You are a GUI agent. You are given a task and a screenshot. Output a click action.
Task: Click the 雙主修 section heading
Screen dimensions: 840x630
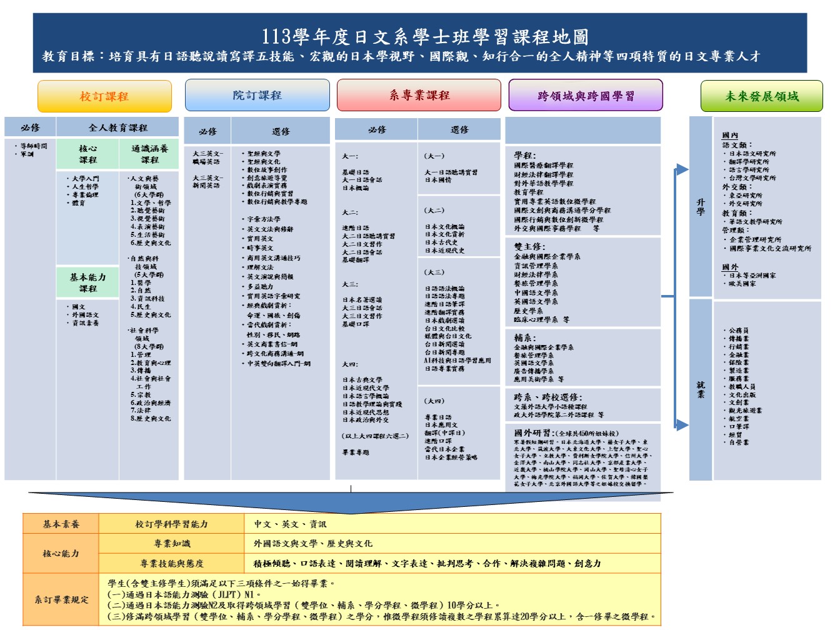coord(529,247)
